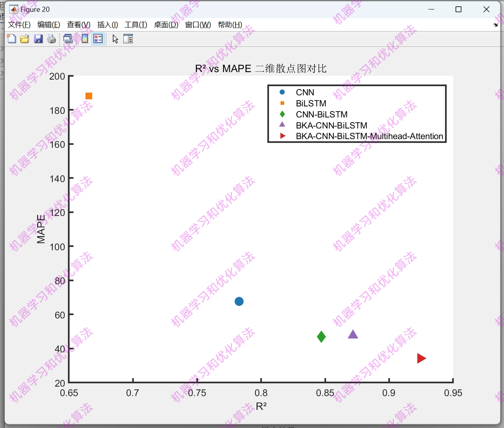The image size is (504, 428).
Task: Open the 文件(F) menu
Action: click(19, 25)
